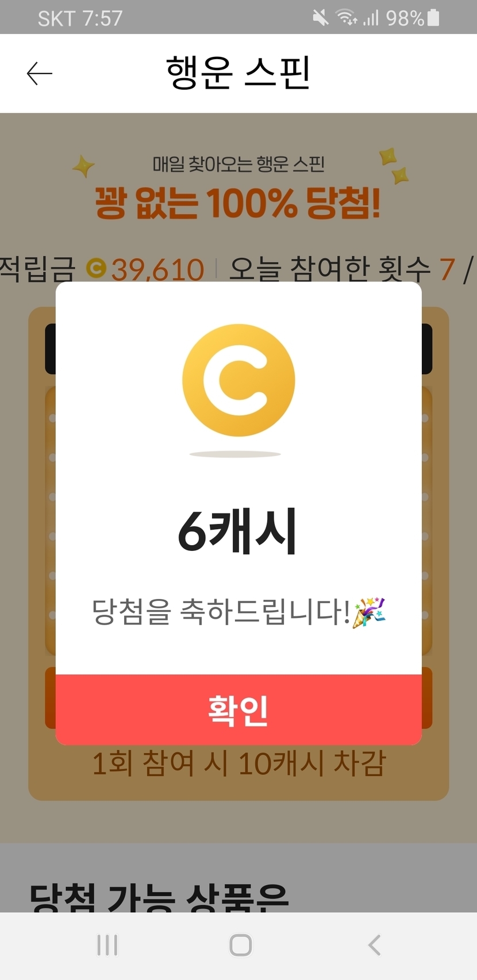Click the yellow sparkle left of banner

pyautogui.click(x=84, y=167)
